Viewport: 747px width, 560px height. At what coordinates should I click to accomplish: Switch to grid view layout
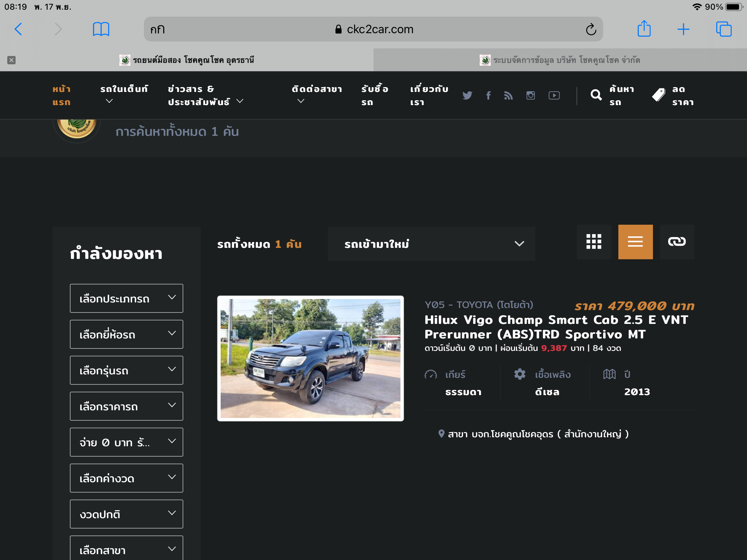click(594, 242)
